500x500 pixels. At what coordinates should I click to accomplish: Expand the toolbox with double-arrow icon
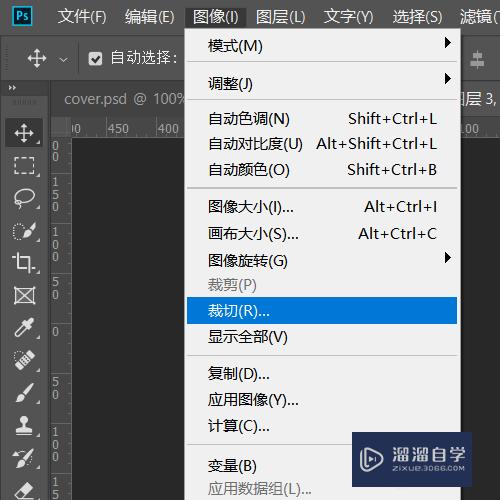(x=12, y=88)
